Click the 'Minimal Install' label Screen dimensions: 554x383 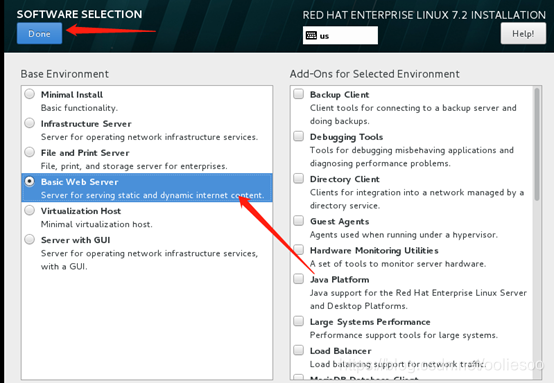click(x=72, y=95)
